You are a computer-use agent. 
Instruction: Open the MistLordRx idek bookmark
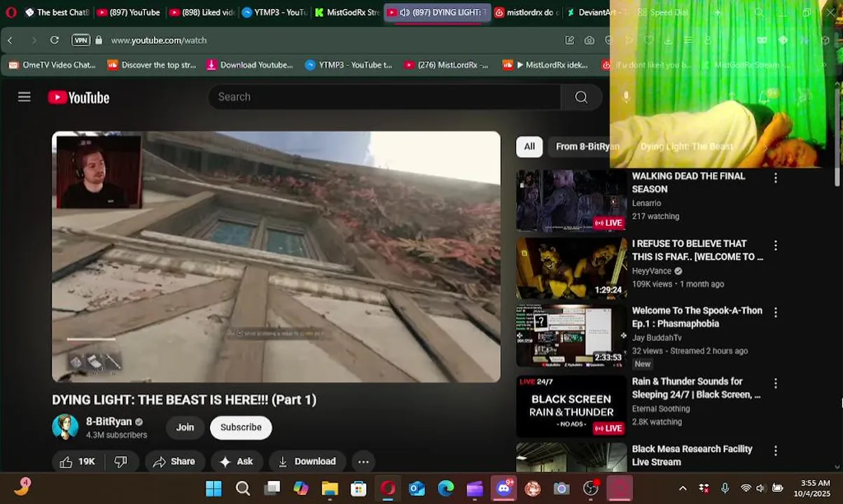(x=545, y=65)
